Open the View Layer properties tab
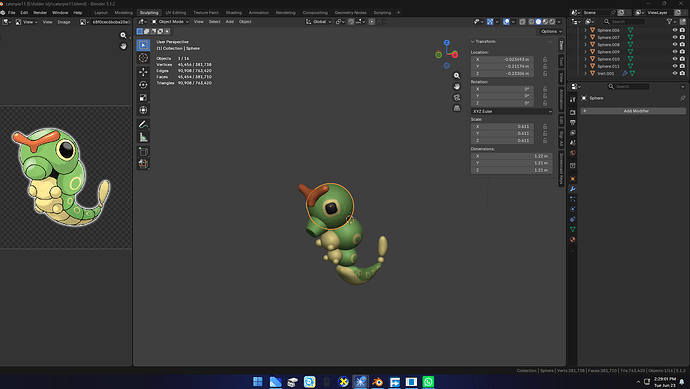 click(x=573, y=132)
